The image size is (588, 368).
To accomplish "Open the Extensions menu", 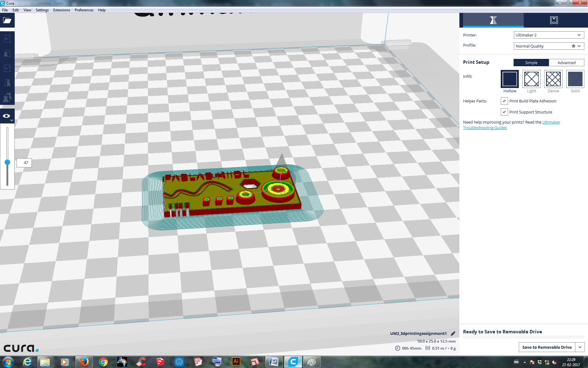I will tap(62, 10).
